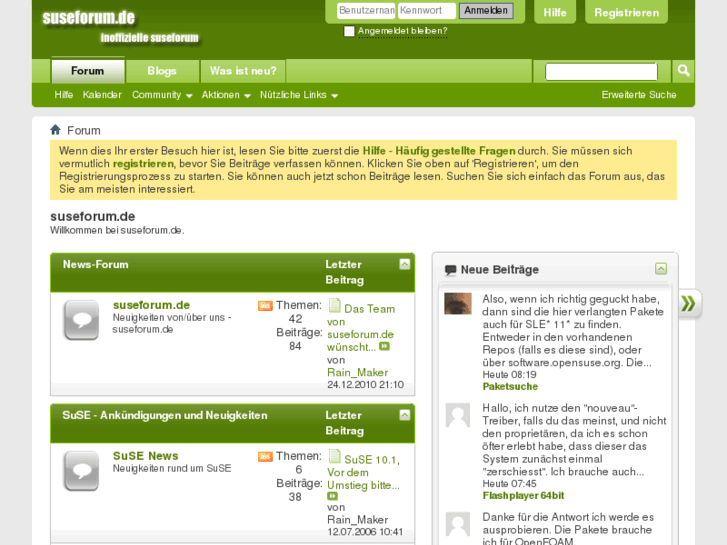Click the Kennwort input field
727x545 pixels.
pos(427,11)
